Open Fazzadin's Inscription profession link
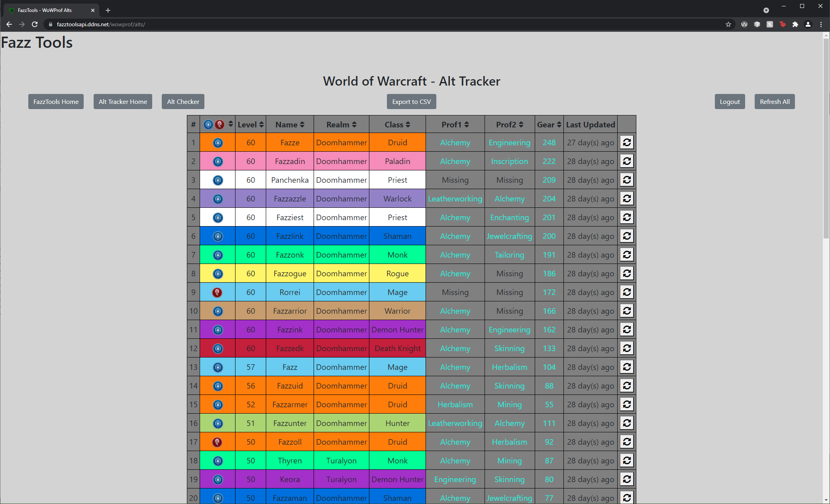 click(x=509, y=161)
